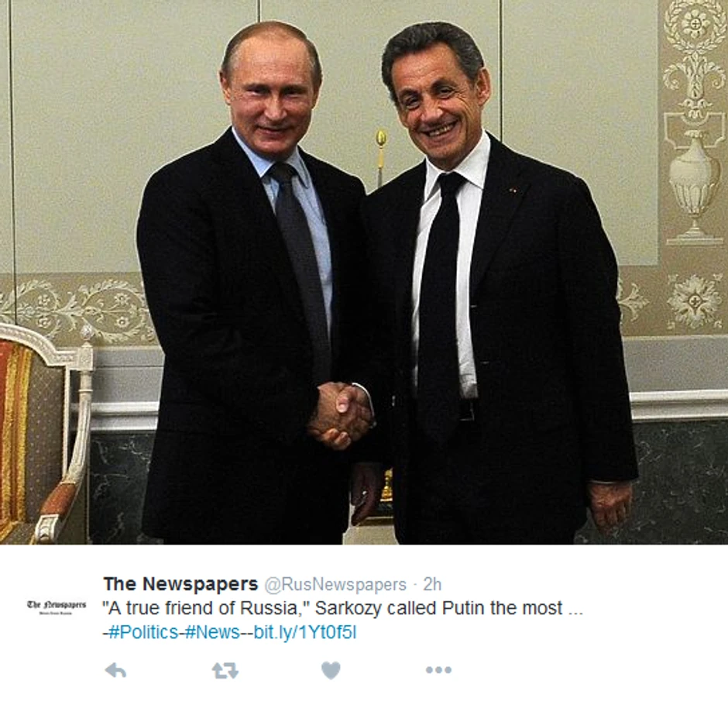This screenshot has height=701, width=728.
Task: Click the #Politics hashtag
Action: (x=143, y=632)
